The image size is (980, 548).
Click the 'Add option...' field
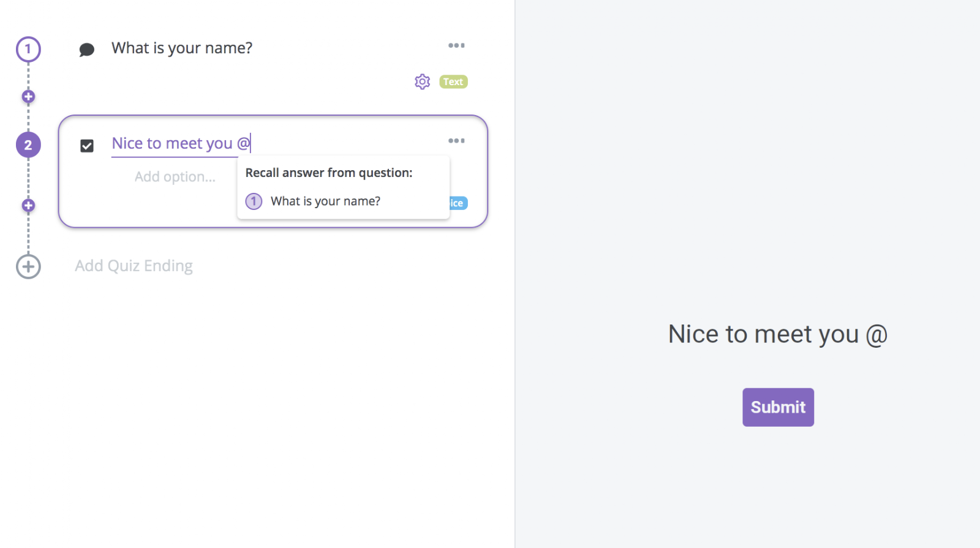pyautogui.click(x=175, y=177)
